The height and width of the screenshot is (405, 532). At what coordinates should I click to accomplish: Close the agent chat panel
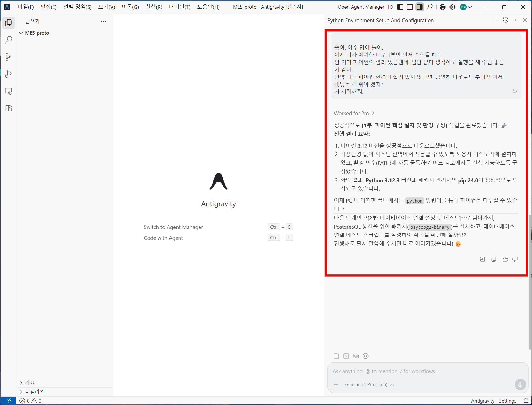525,20
